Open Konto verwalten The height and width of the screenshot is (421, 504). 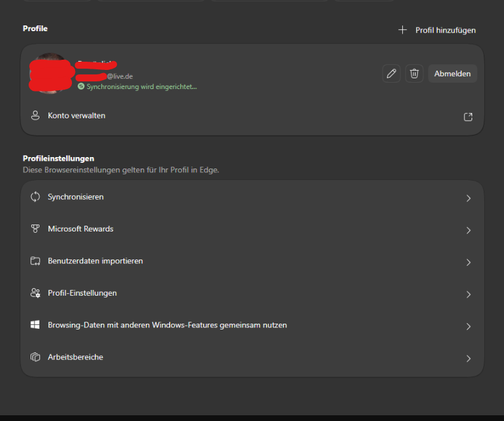point(253,116)
